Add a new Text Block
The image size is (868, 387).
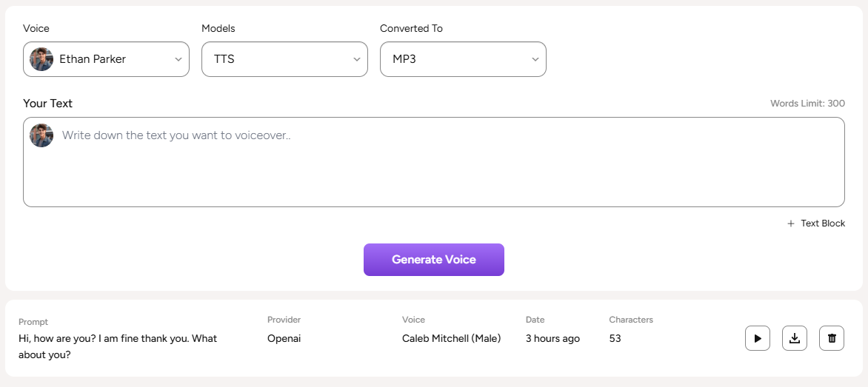click(822, 223)
